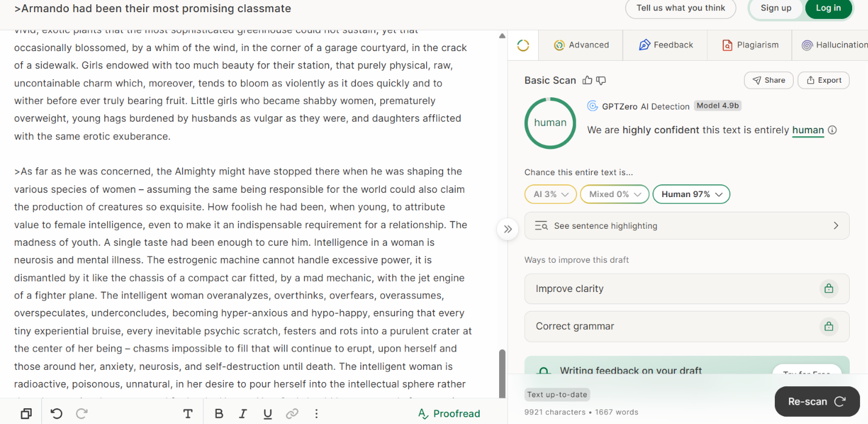Toggle italic formatting
The image size is (868, 424).
[243, 414]
